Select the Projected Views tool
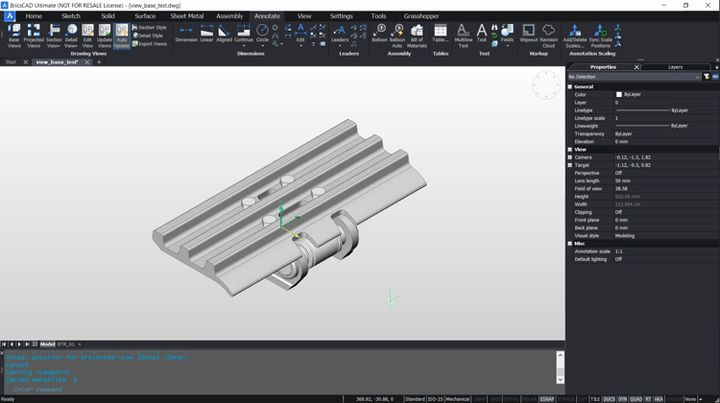This screenshot has width=720, height=403. coord(34,36)
